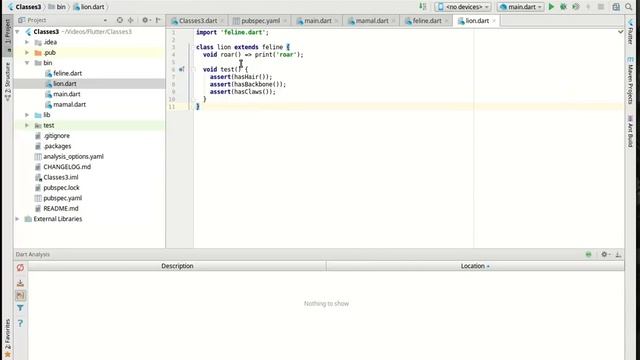Click the stop square icon in toolbar

(601, 7)
